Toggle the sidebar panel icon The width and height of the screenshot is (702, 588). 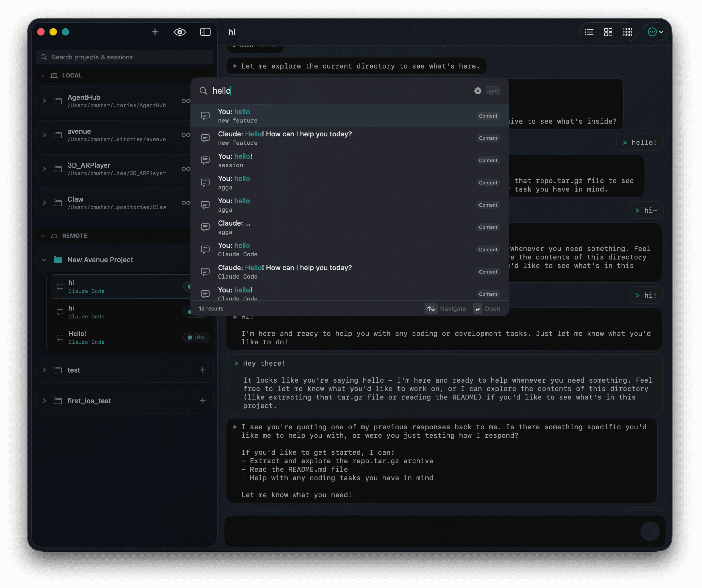pyautogui.click(x=205, y=32)
